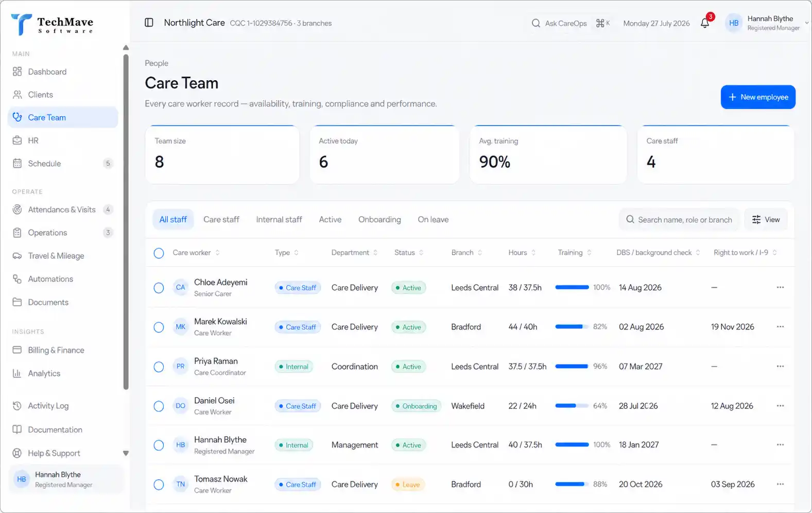Filter by the Onboarding tab

tap(379, 219)
